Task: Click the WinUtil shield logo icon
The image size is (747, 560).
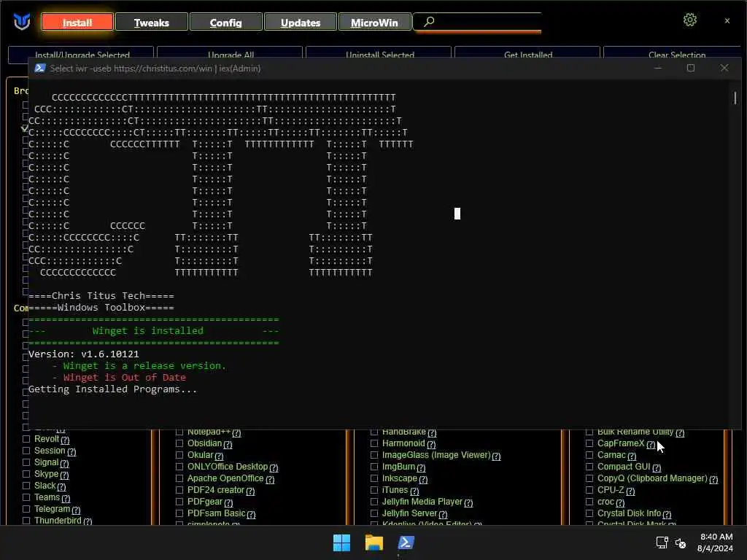Action: pos(22,21)
